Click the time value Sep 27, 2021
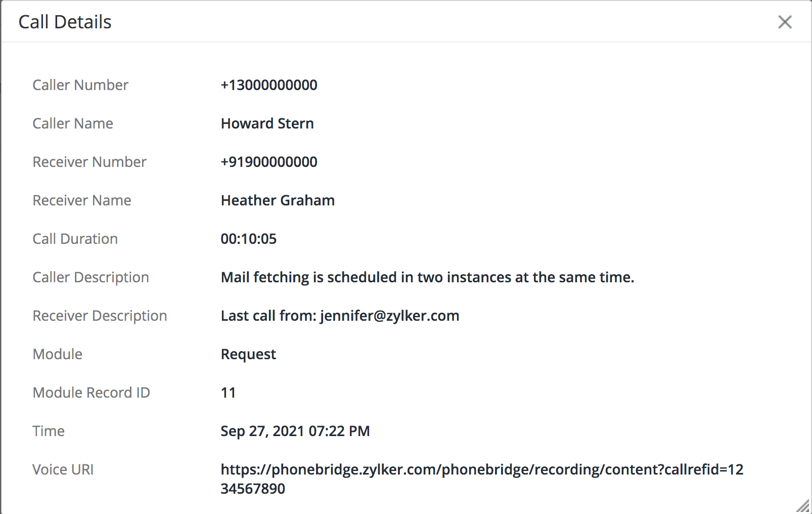 tap(295, 431)
